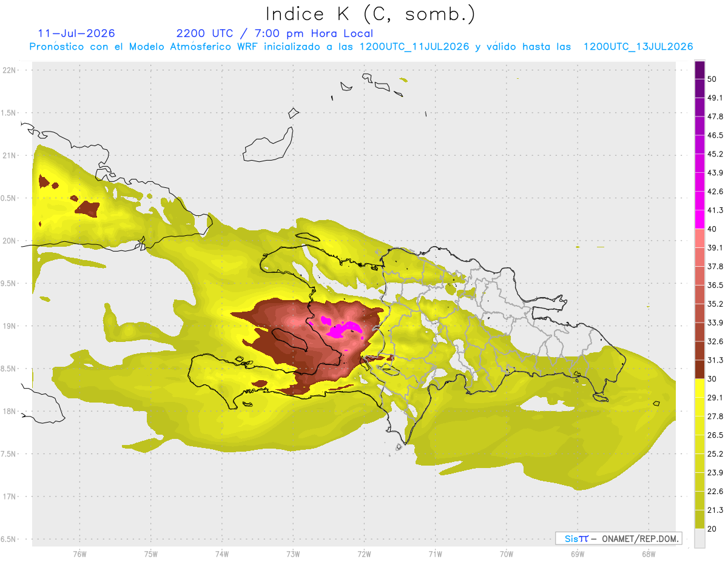Viewport: 728px width, 562px height.
Task: Click the "20" value at the legend bottom
Action: pos(712,529)
